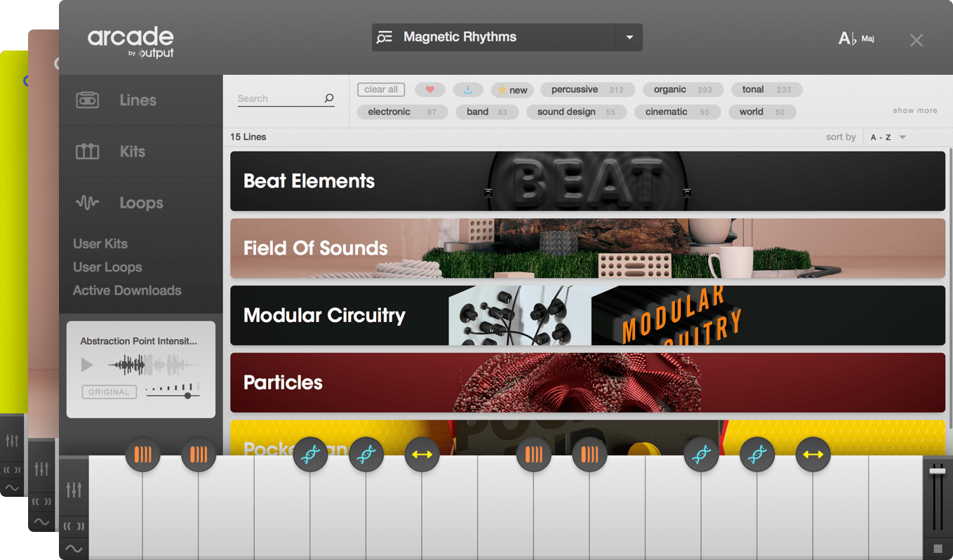The image size is (953, 560).
Task: Go to User Kits
Action: pyautogui.click(x=100, y=244)
